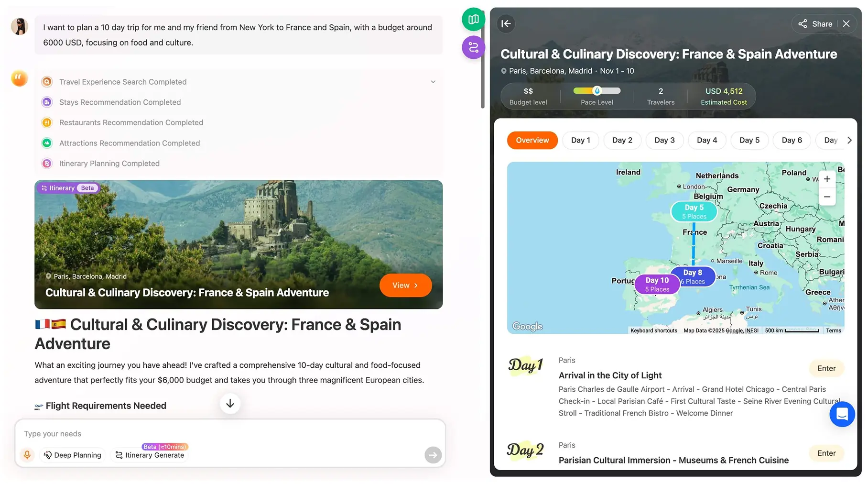Click Enter for Day 2 Paris
Screen dimensions: 868x484
tap(826, 453)
